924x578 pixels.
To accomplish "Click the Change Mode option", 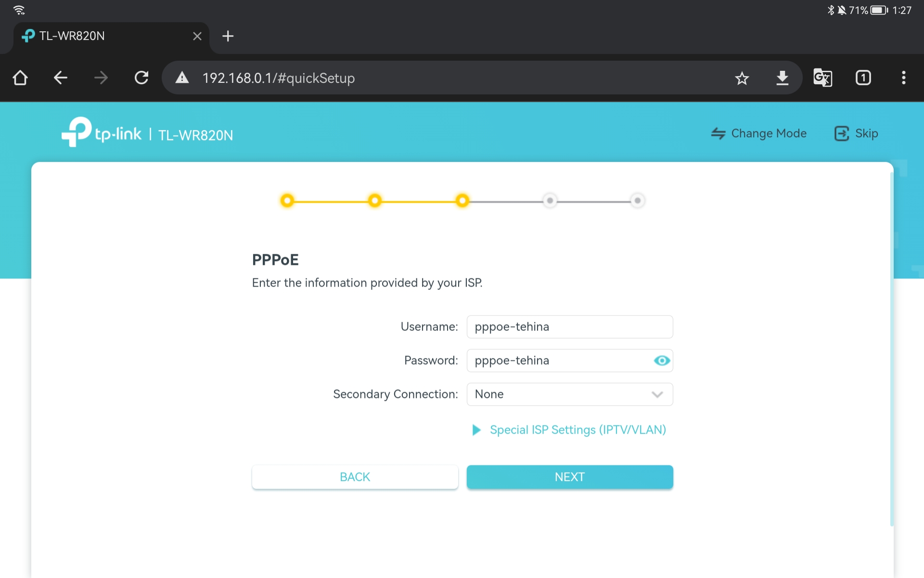I will tap(759, 133).
